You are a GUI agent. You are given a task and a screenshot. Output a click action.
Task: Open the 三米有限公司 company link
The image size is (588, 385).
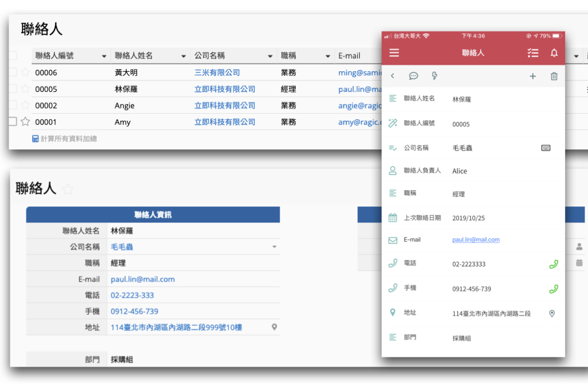(x=217, y=73)
